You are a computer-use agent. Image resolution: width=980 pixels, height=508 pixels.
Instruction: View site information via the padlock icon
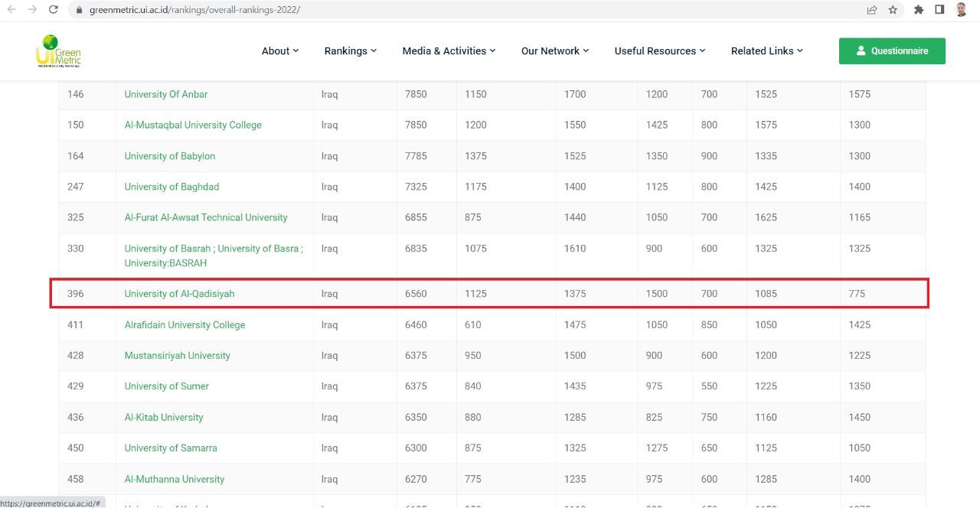coord(80,10)
